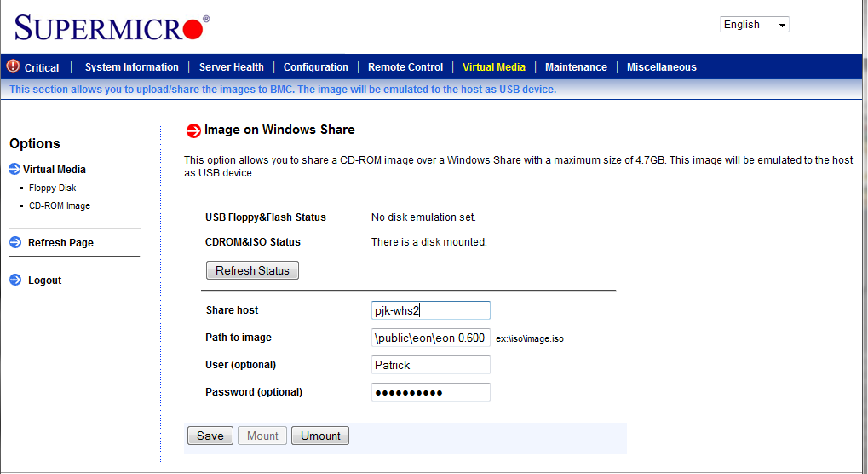The height and width of the screenshot is (474, 868).
Task: Click the red arrow icon beside Image on Windows Share
Action: 193,130
